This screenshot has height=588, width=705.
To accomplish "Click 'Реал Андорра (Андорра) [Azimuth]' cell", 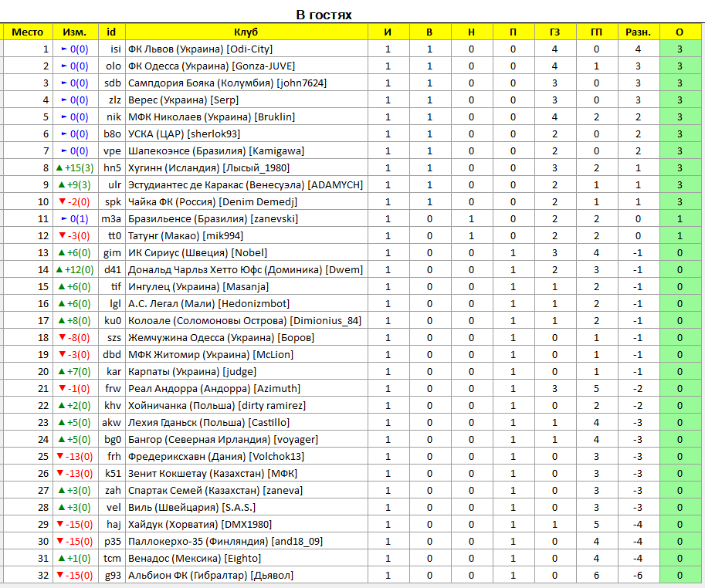I will click(x=246, y=389).
